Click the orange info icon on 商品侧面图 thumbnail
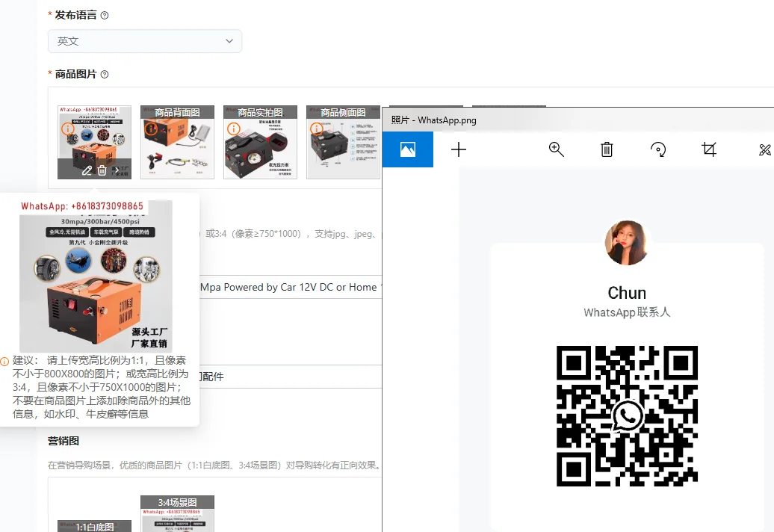The image size is (774, 532). coord(317,129)
